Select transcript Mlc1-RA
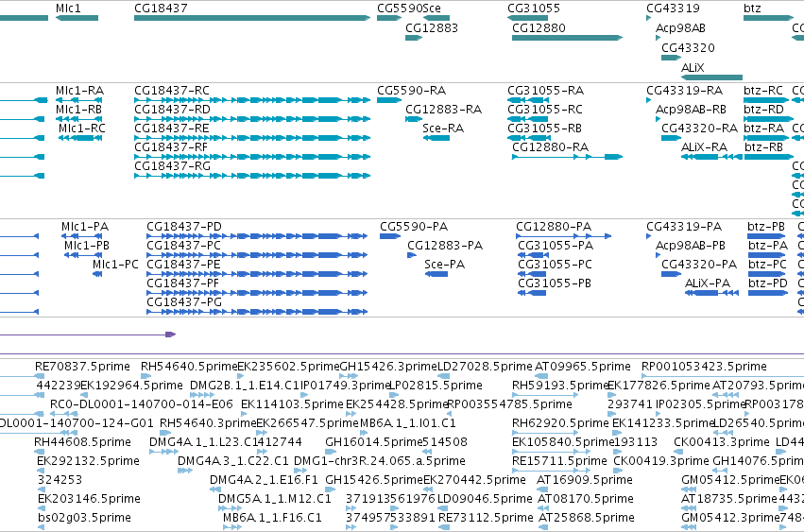This screenshot has width=804, height=532. (x=80, y=91)
